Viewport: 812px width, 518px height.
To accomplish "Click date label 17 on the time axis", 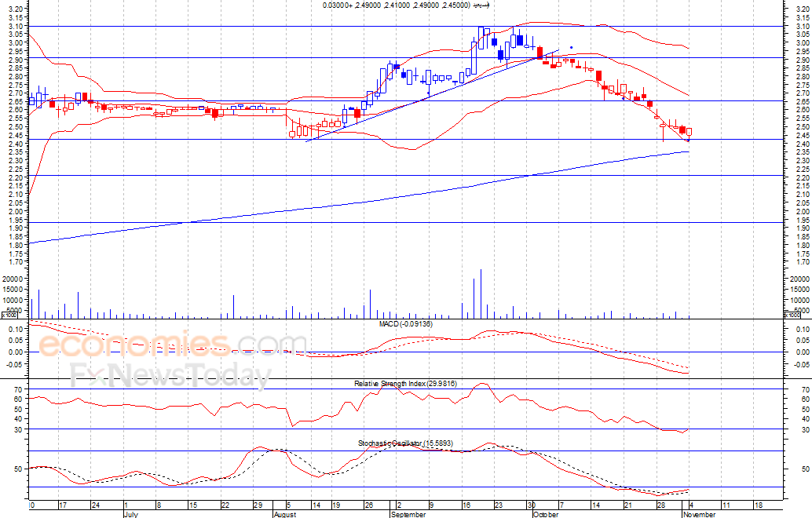I will tap(63, 505).
